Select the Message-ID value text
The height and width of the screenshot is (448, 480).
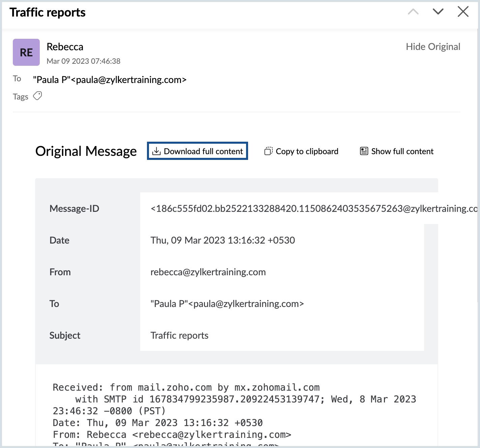313,208
